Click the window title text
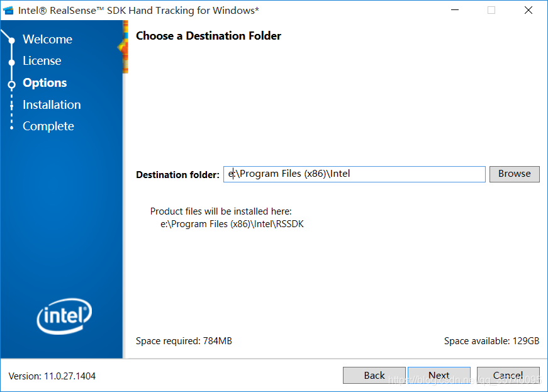This screenshot has height=392, width=548. click(138, 11)
